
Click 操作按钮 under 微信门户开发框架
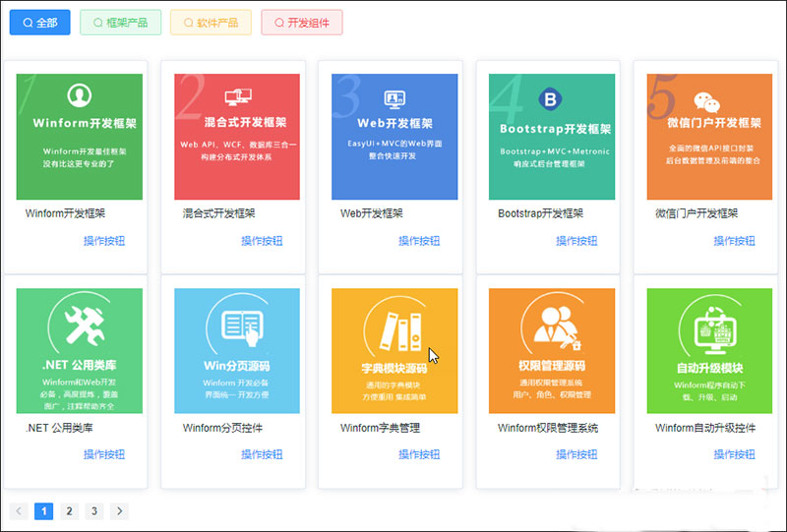click(734, 241)
